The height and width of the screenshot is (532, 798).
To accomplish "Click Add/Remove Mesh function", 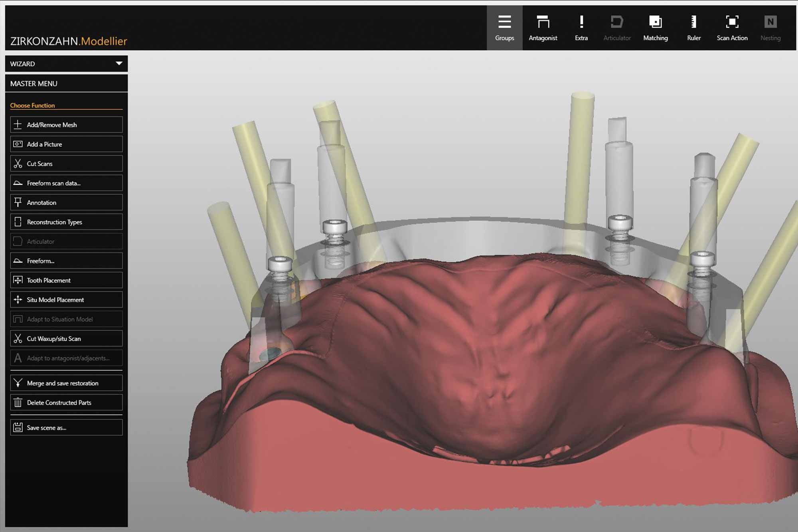I will coord(66,125).
